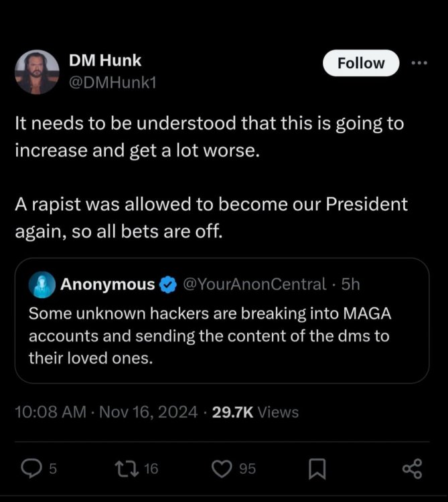Click the 10:08 AM Nov 16, 2024 timestamp
This screenshot has height=502, width=448.
106,412
